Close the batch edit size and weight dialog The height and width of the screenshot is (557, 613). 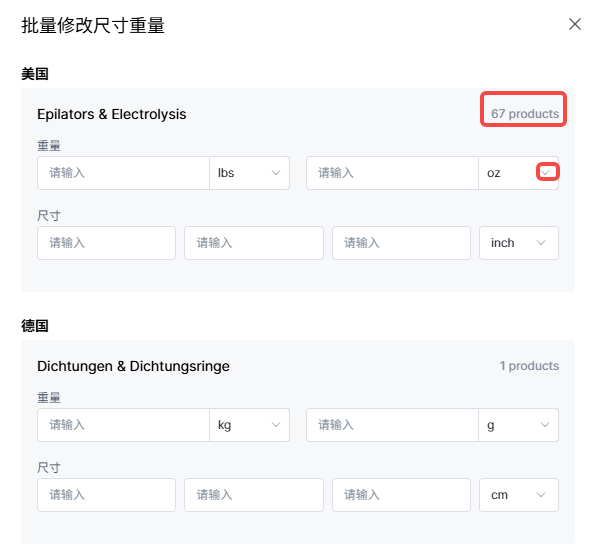575,24
